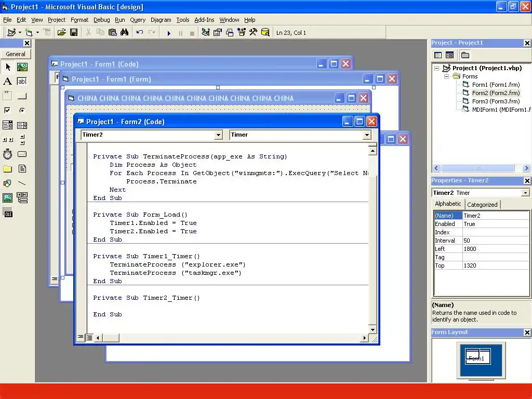Open the Timer procedure dropdown
This screenshot has width=532, height=399.
coord(367,135)
